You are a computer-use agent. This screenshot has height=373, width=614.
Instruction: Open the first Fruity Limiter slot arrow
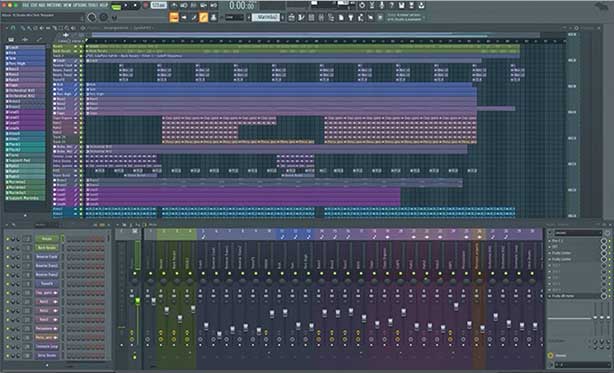tap(550, 253)
